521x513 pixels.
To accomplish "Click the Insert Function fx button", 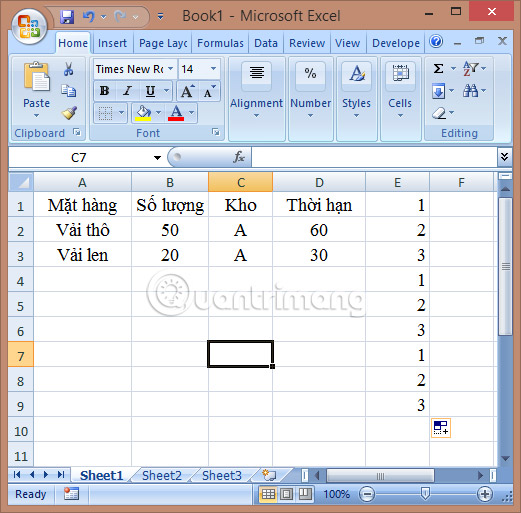I will tap(239, 157).
